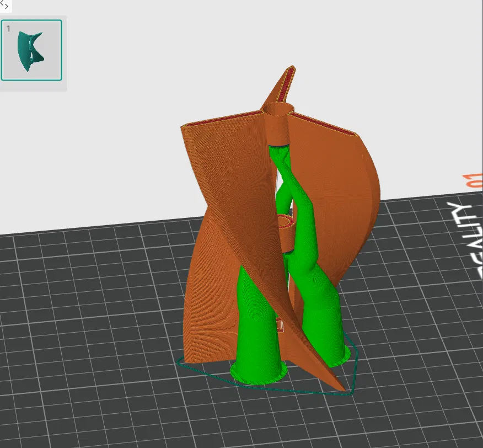The image size is (483, 448).
Task: Click the angle-brackets icon in the corner
Action: click(4, 4)
